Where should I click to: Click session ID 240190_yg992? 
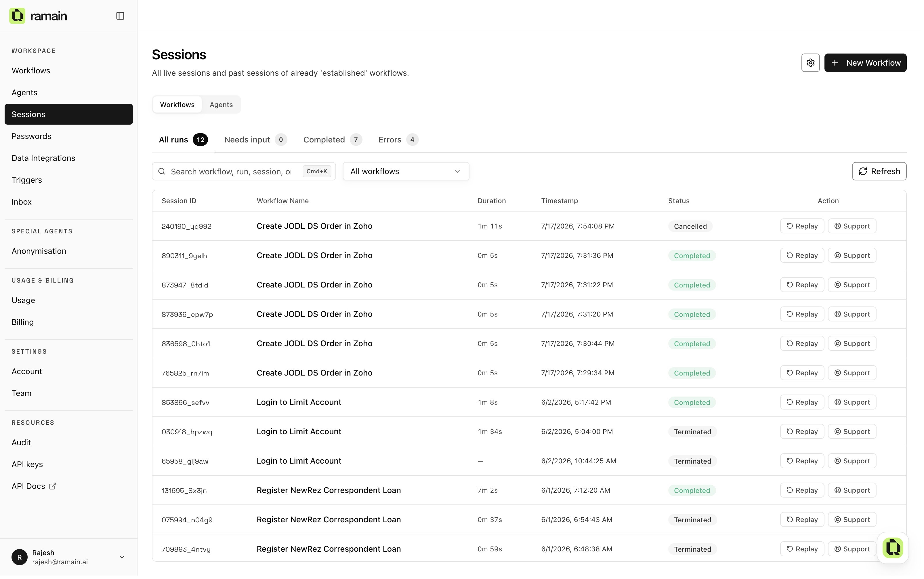186,226
